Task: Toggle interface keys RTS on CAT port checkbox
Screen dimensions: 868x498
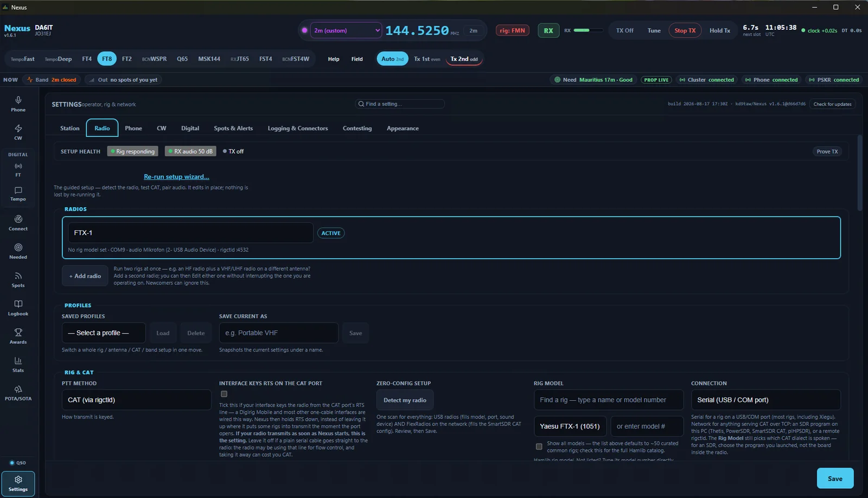Action: (x=224, y=394)
